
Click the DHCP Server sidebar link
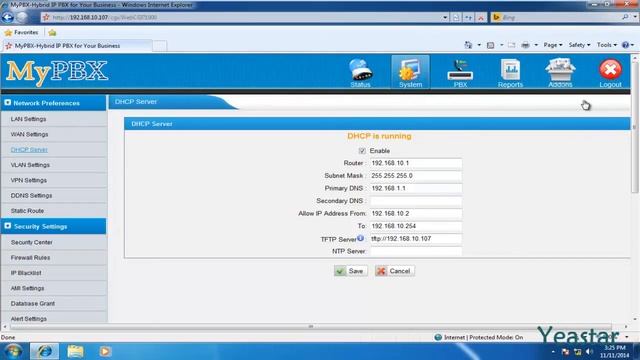point(29,149)
